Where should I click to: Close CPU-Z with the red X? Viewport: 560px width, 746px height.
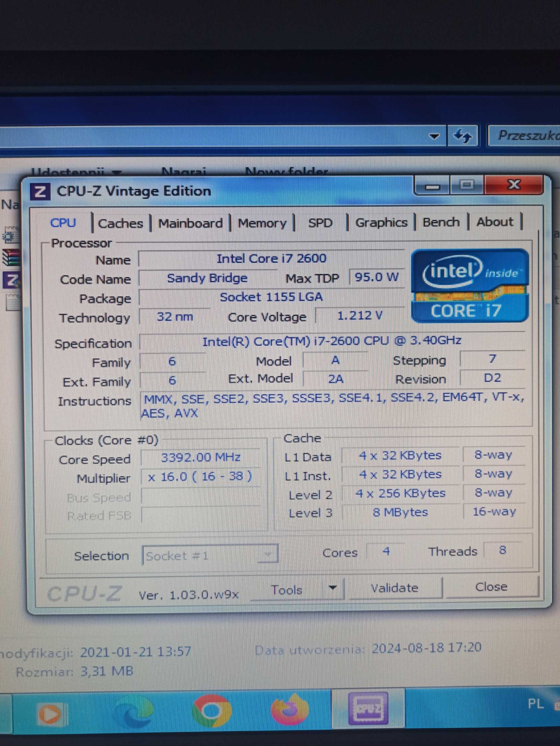pyautogui.click(x=514, y=185)
